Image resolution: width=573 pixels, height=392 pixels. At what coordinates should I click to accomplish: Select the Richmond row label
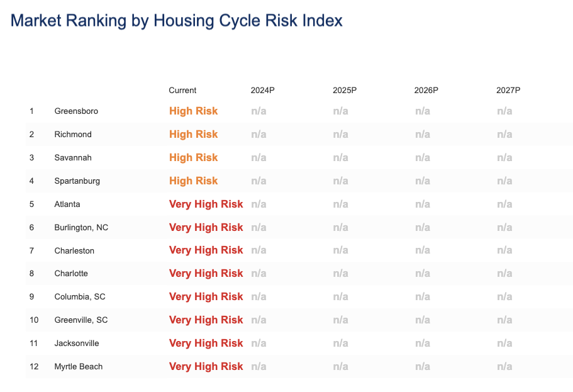(73, 135)
